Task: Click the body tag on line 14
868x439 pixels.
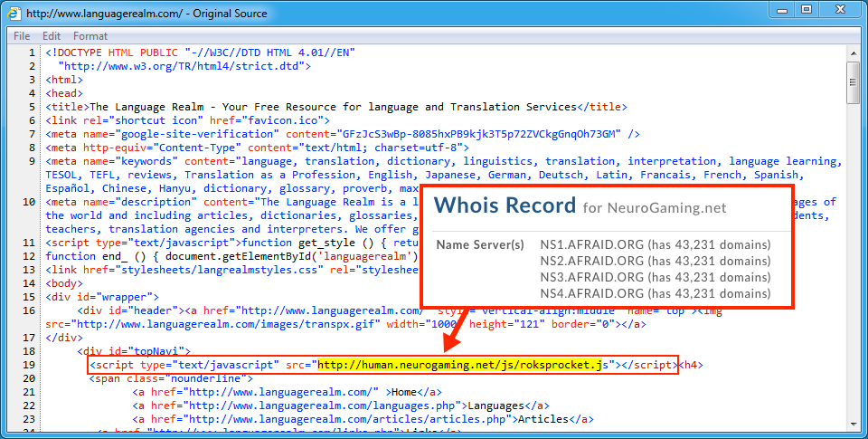Action: tap(65, 283)
